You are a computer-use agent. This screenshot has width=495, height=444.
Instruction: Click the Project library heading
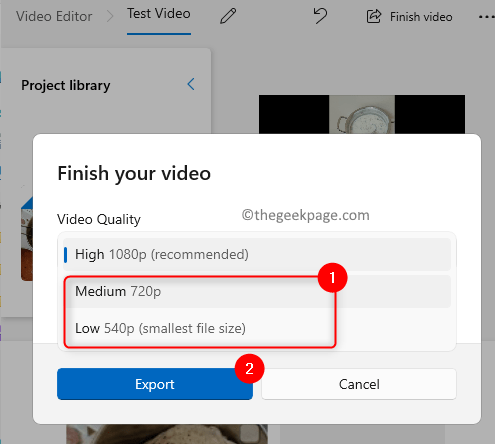(66, 85)
